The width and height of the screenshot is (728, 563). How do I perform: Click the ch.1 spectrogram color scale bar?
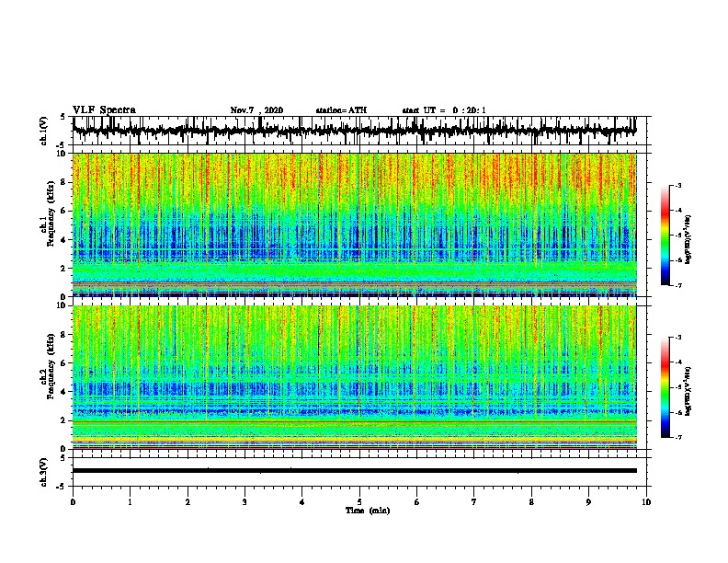pyautogui.click(x=665, y=236)
